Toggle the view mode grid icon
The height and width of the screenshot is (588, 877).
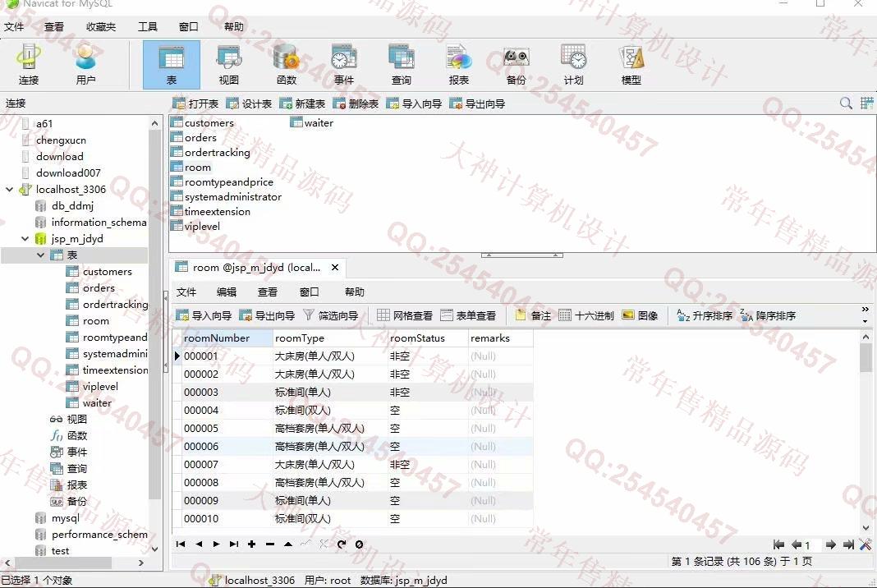tap(867, 103)
